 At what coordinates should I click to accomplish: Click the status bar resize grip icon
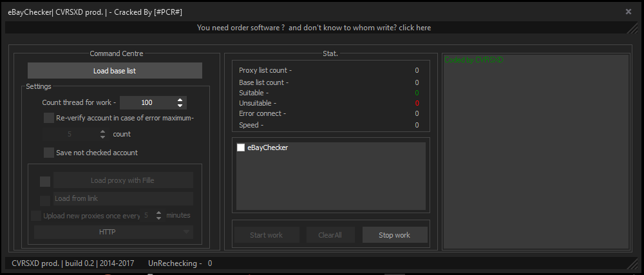click(632, 263)
